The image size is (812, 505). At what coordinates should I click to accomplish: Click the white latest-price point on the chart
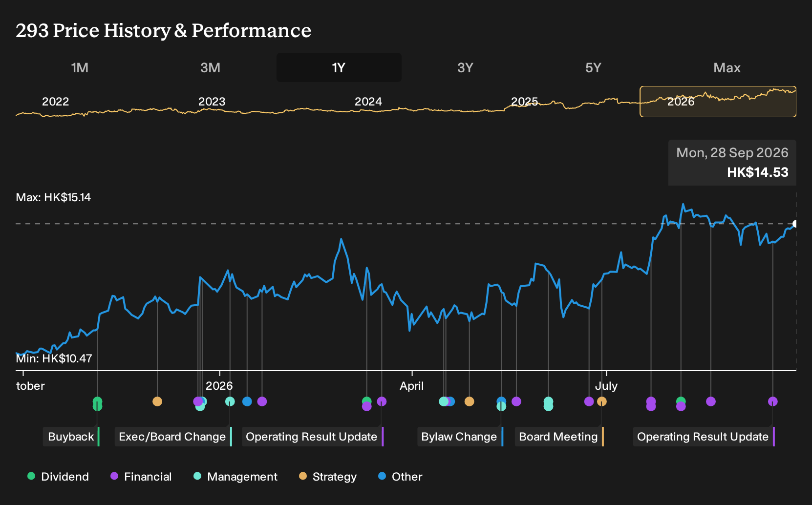(x=795, y=224)
